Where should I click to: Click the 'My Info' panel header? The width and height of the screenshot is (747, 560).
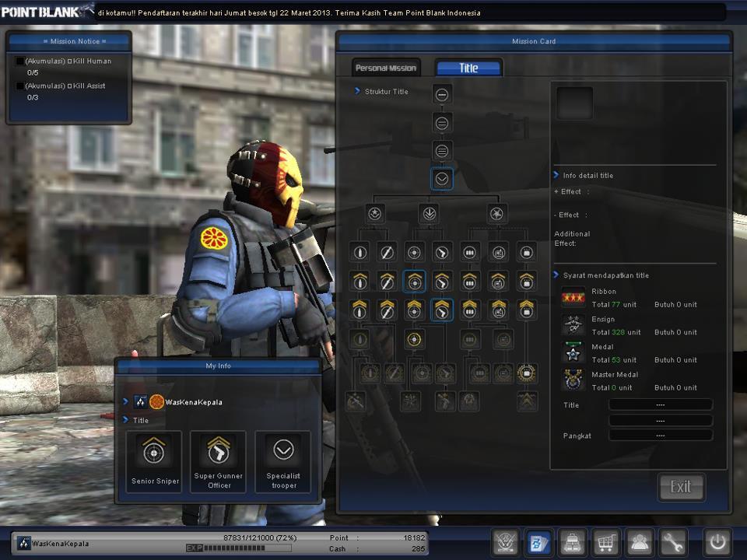point(218,366)
